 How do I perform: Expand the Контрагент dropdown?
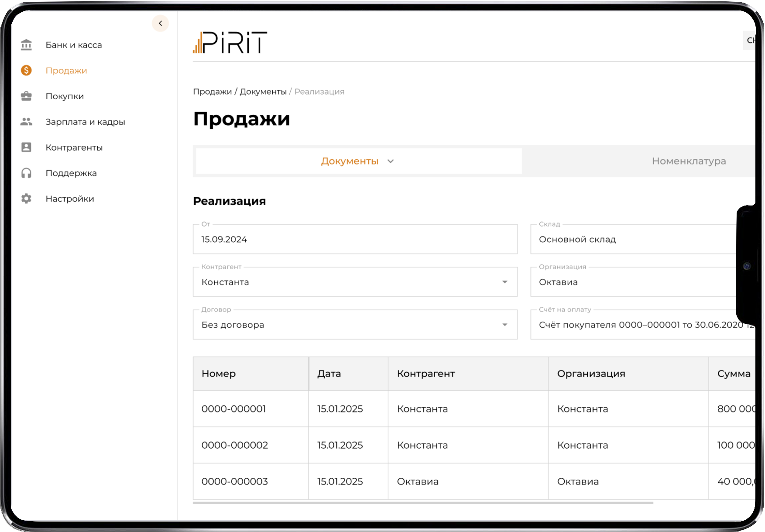[x=505, y=282]
